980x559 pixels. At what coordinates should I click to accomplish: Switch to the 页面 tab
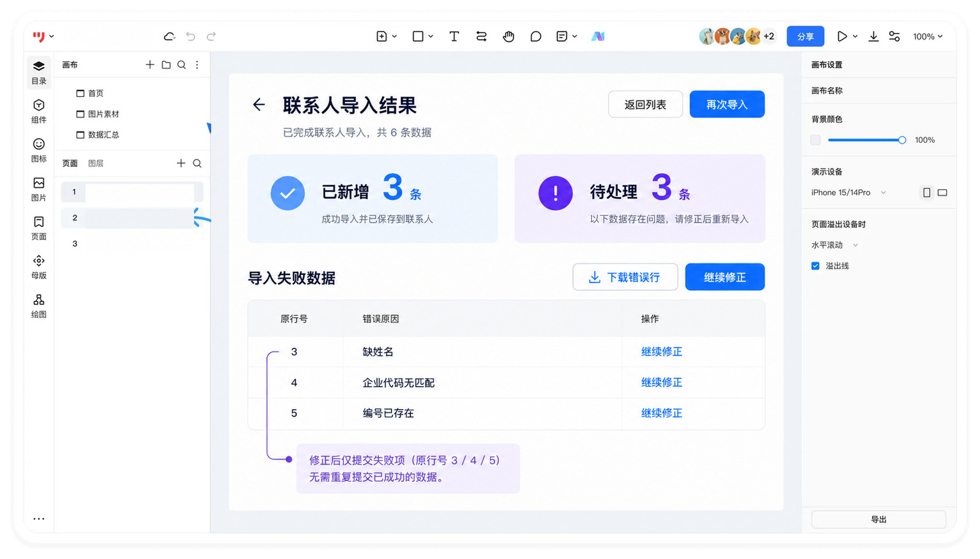click(x=70, y=163)
